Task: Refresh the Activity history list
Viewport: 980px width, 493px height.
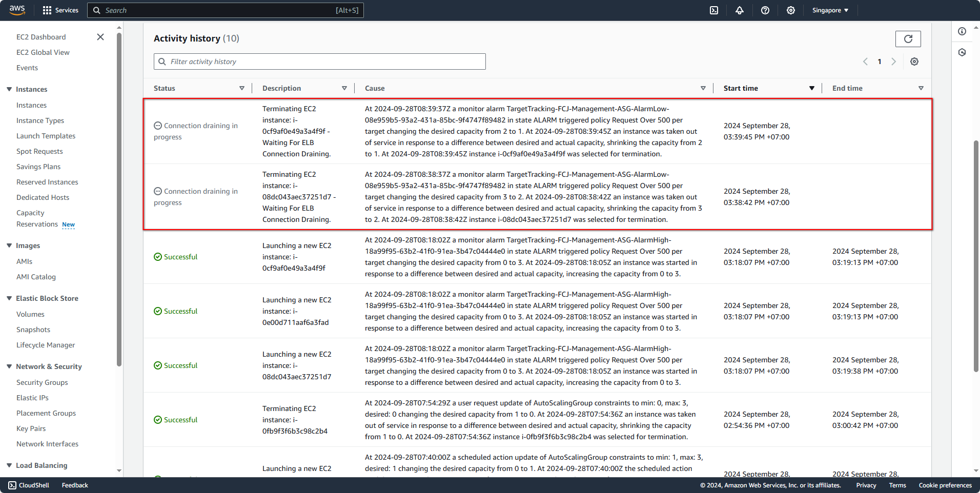Action: [908, 39]
